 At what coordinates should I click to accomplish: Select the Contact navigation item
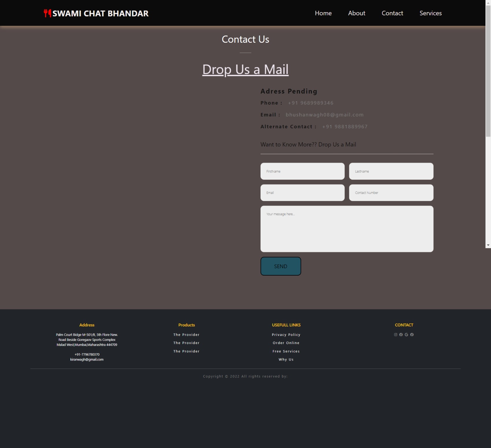[x=392, y=13]
